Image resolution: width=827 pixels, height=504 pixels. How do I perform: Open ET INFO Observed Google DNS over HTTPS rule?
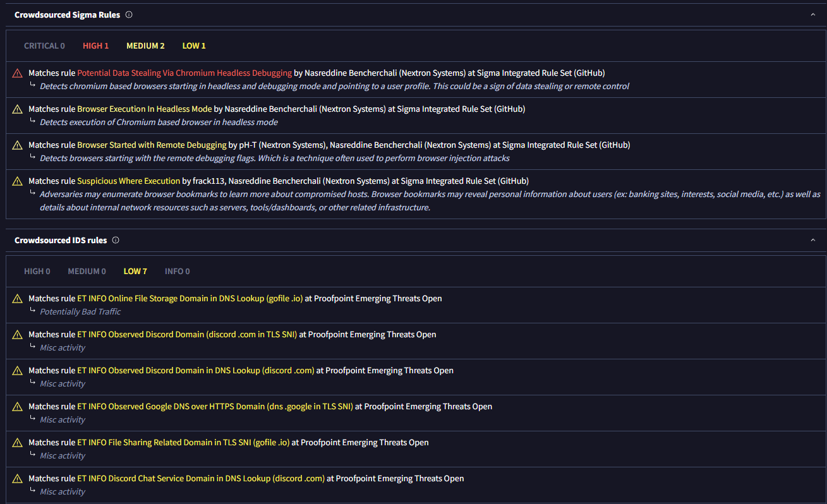point(215,407)
